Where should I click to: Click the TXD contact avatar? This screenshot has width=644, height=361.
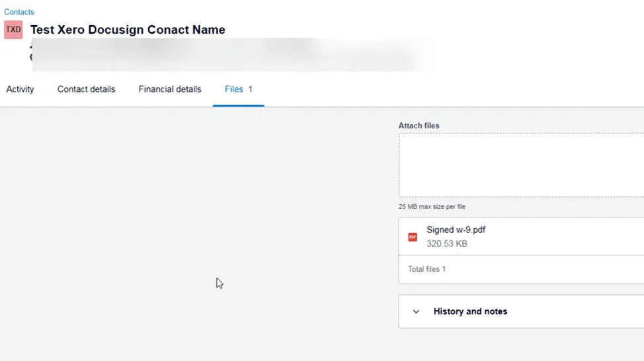13,30
